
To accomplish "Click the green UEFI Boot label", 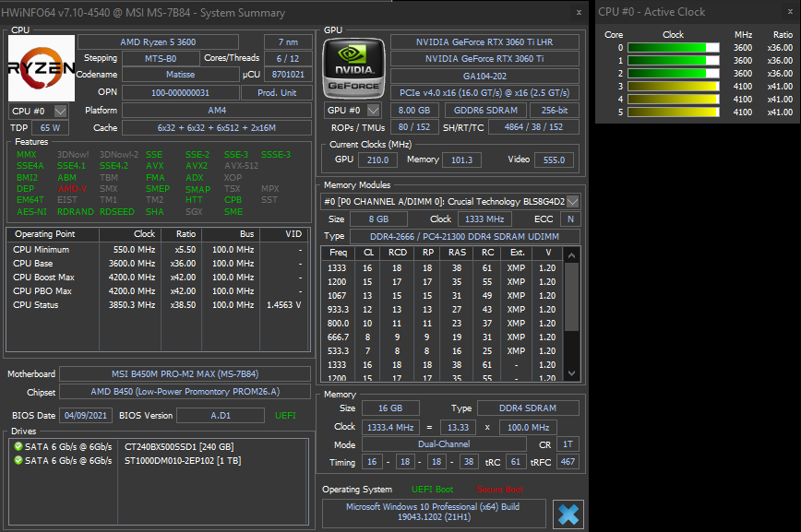I will [432, 489].
